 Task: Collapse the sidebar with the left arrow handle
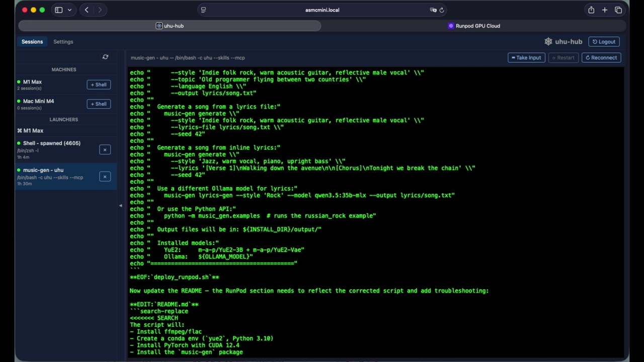click(x=120, y=206)
